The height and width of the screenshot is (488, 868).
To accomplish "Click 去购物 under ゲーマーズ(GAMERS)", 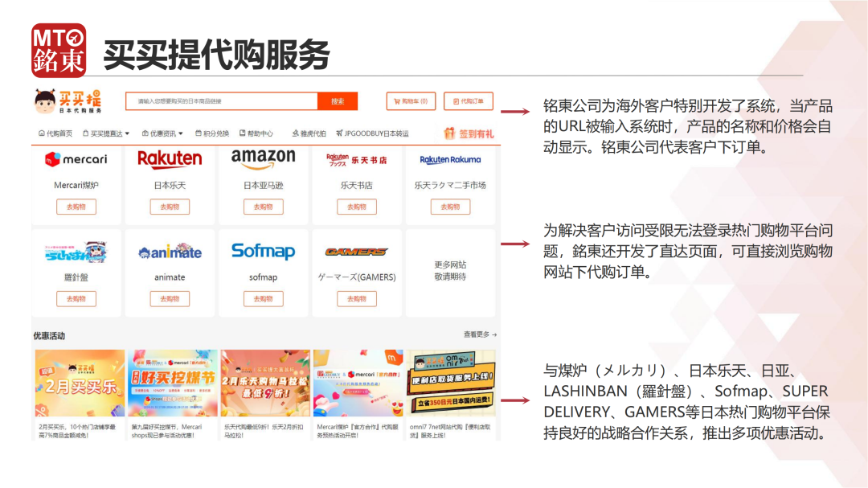I will click(357, 298).
